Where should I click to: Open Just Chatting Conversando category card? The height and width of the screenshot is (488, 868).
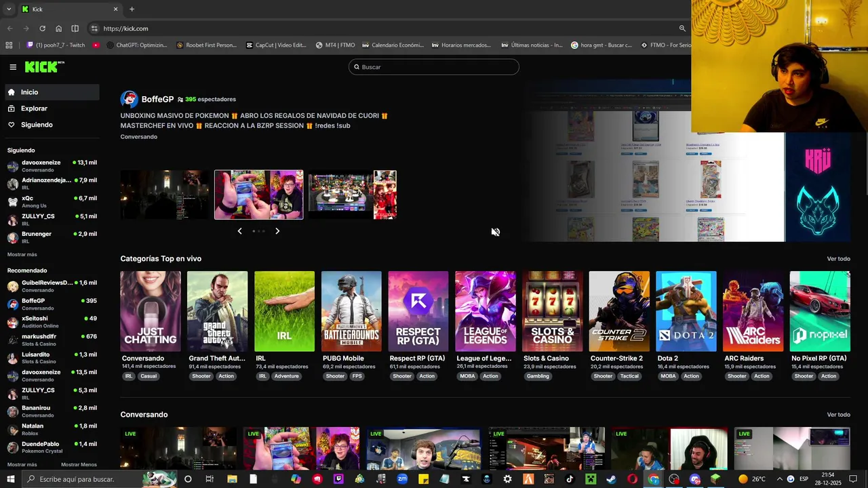pos(151,311)
